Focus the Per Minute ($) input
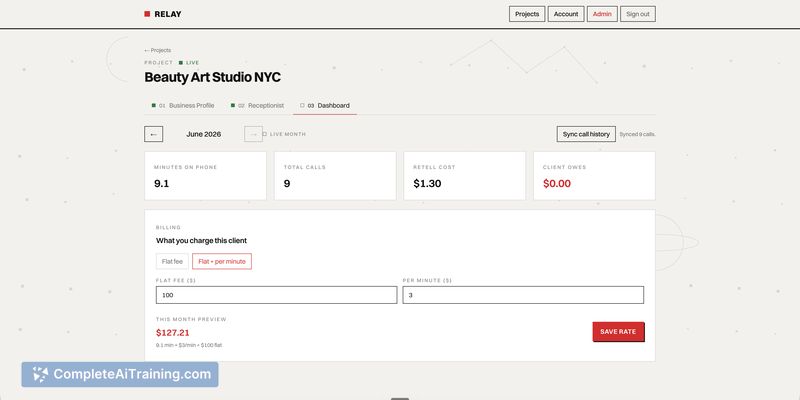 click(x=523, y=295)
